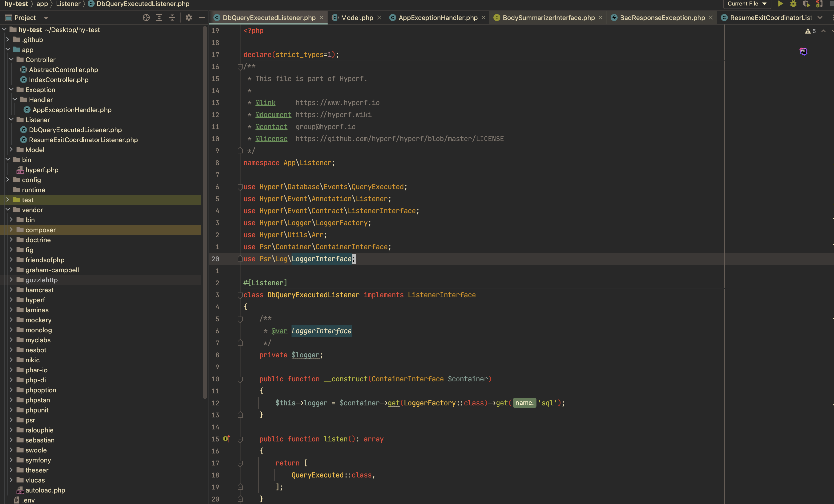Screen dimensions: 834x504
Task: Go to previous highlighted problem arrow
Action: click(x=823, y=31)
